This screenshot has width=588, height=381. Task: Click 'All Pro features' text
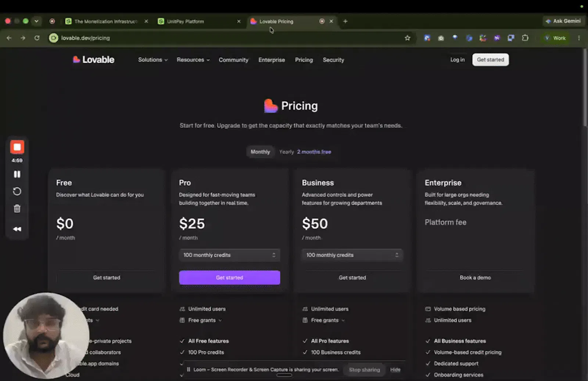tap(330, 341)
